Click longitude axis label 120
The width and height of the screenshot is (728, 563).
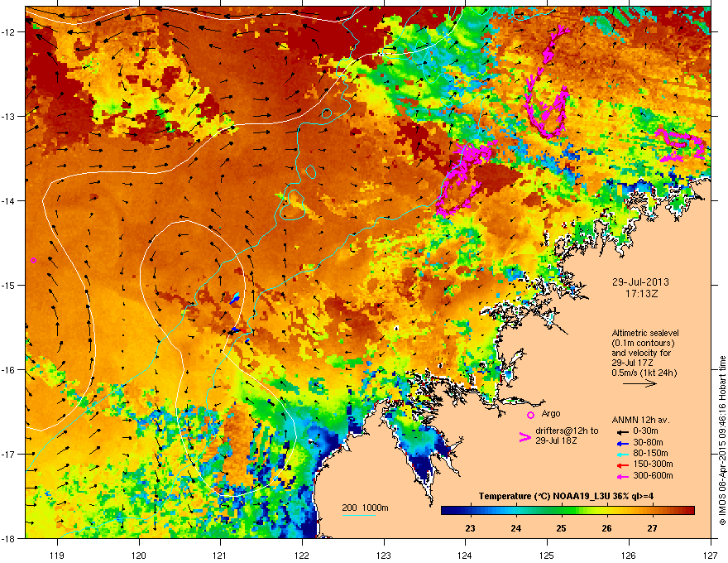(139, 555)
